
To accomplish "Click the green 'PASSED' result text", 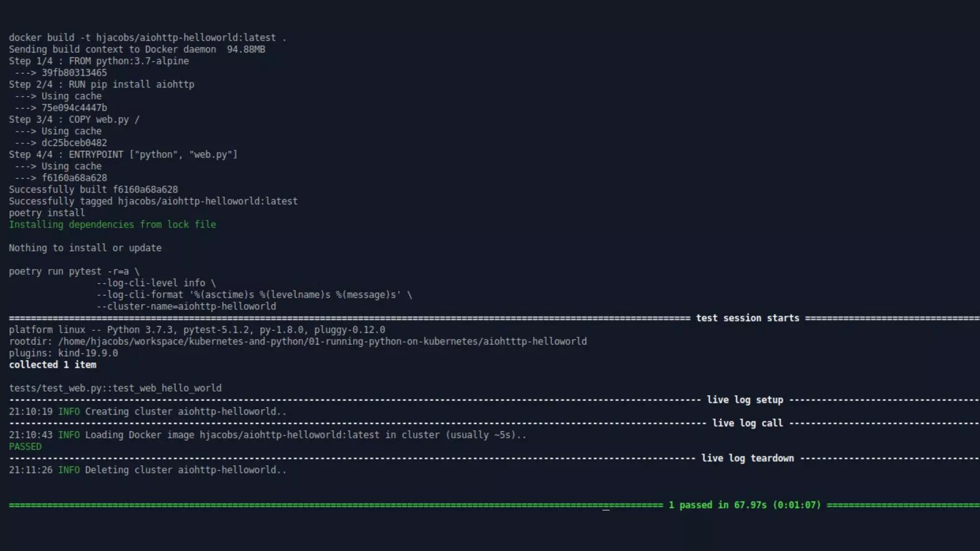I will 25,447.
